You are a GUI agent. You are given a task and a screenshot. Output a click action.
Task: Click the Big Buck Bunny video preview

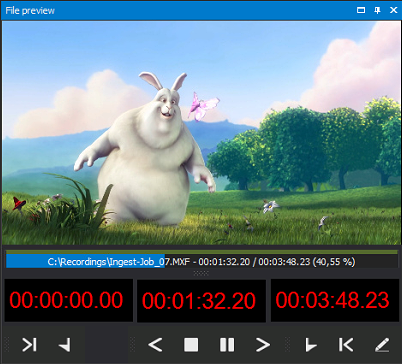pyautogui.click(x=201, y=133)
